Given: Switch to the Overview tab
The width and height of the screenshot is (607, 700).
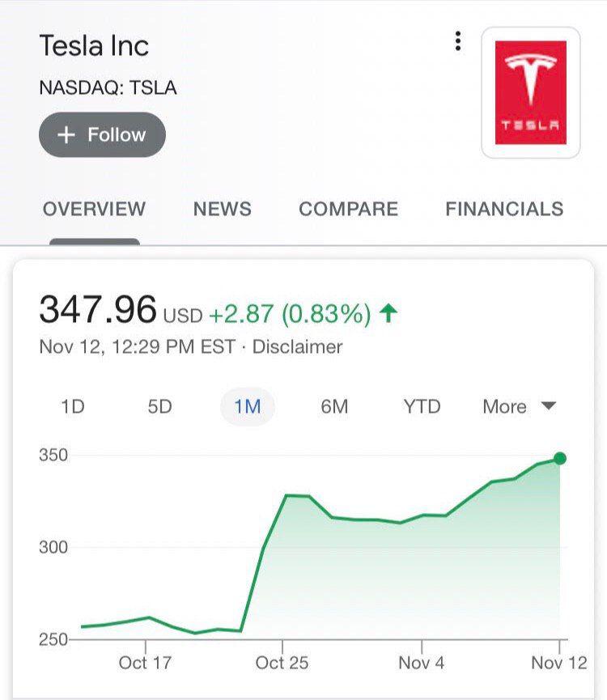Looking at the screenshot, I should (94, 209).
